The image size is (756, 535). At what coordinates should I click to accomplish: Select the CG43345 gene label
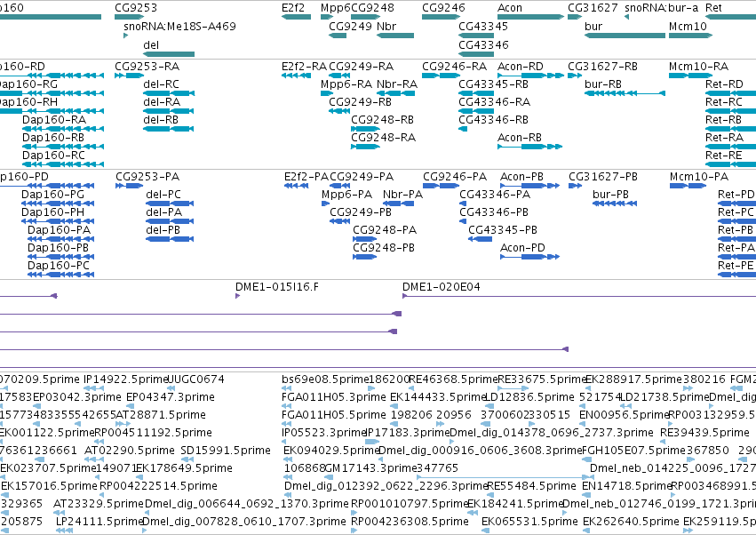click(483, 26)
